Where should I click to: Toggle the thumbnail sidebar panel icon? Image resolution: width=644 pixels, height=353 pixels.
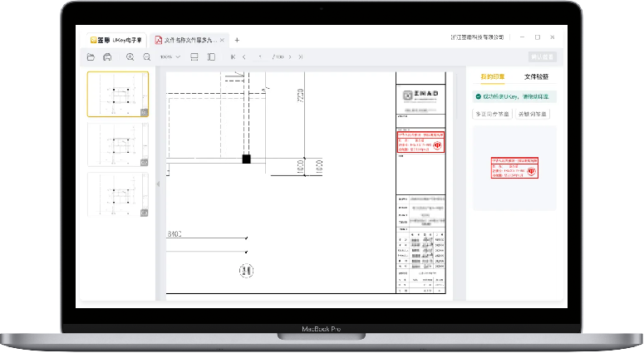click(211, 56)
